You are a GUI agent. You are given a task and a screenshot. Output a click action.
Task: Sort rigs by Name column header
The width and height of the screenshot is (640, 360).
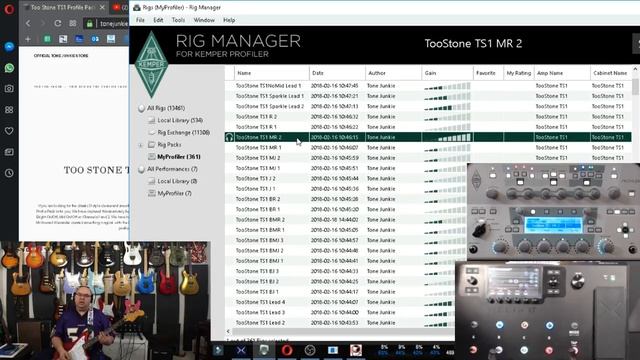coord(272,73)
